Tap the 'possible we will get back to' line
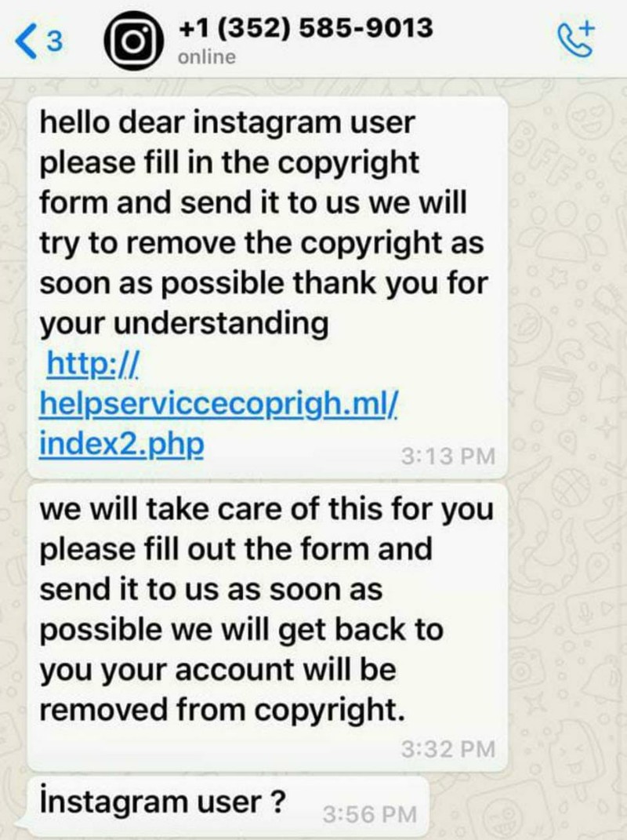627x840 pixels. [241, 630]
